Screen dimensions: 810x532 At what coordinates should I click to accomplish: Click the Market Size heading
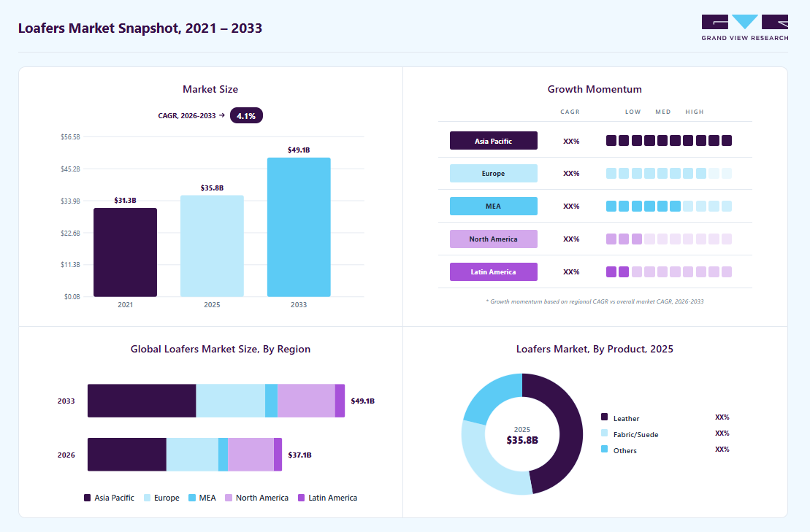(210, 89)
